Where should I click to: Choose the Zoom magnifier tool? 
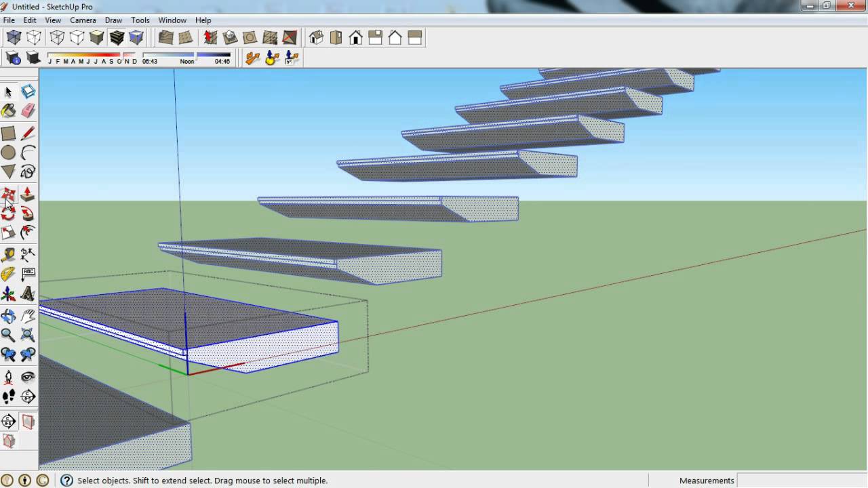pyautogui.click(x=8, y=335)
